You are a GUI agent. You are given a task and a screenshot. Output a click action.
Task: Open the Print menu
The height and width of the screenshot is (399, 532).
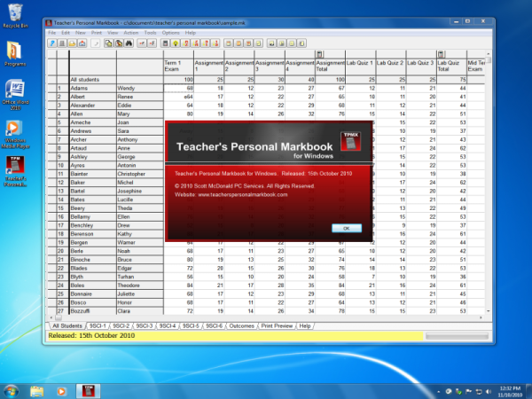click(x=97, y=33)
